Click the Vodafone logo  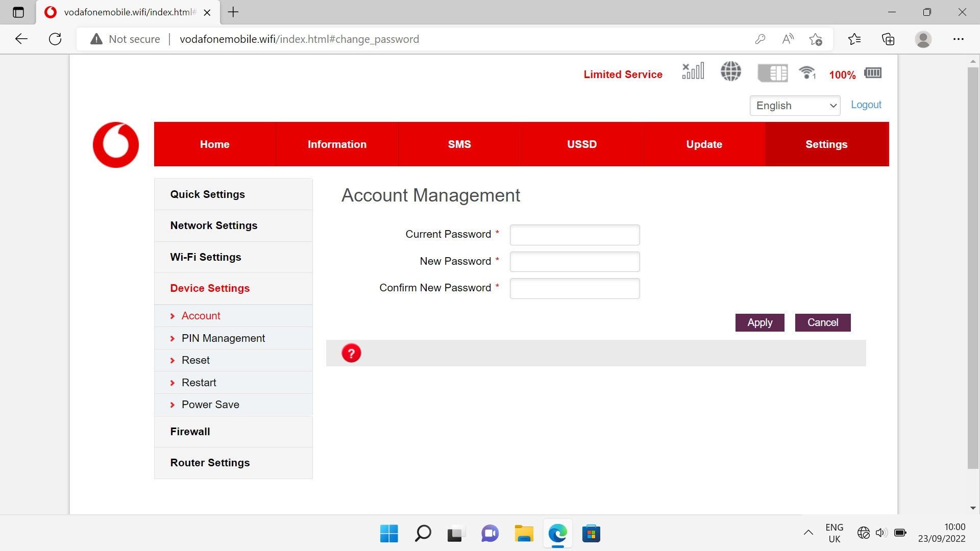point(116,145)
